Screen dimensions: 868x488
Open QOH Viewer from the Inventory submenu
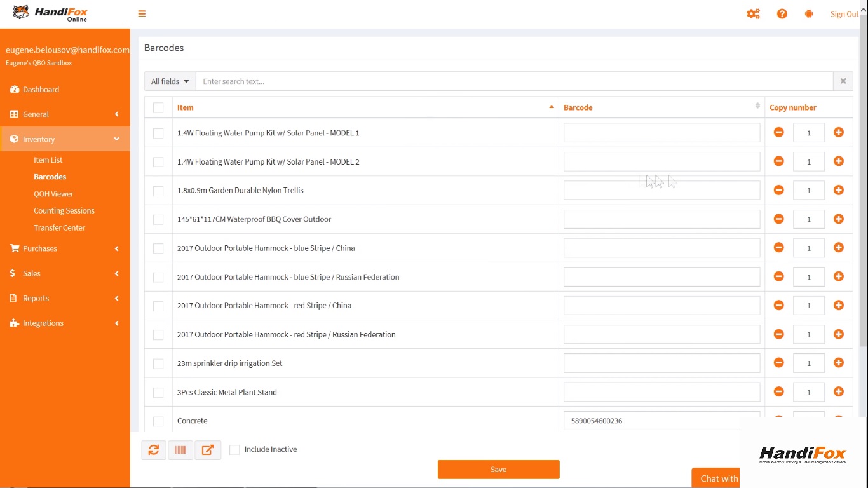(x=53, y=194)
